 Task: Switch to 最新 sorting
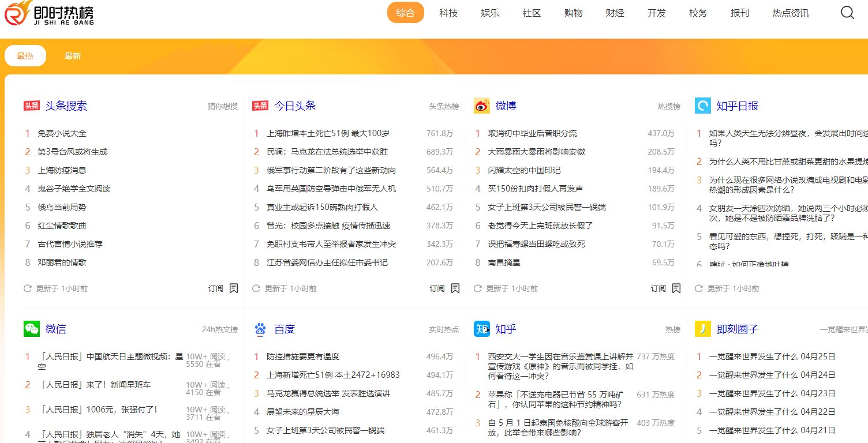pyautogui.click(x=73, y=56)
